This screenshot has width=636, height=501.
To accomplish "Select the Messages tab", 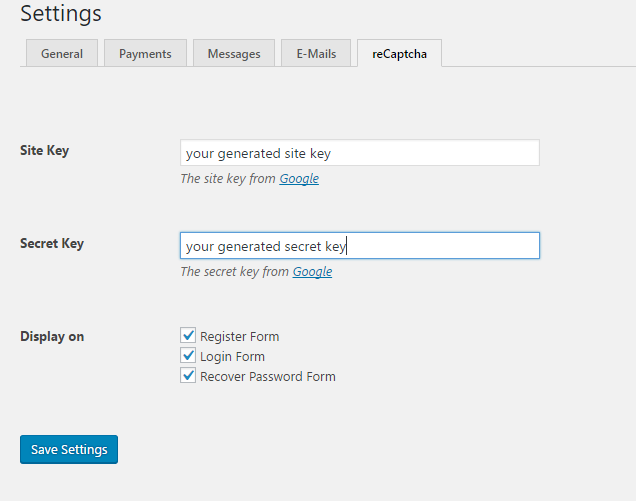I will click(234, 53).
